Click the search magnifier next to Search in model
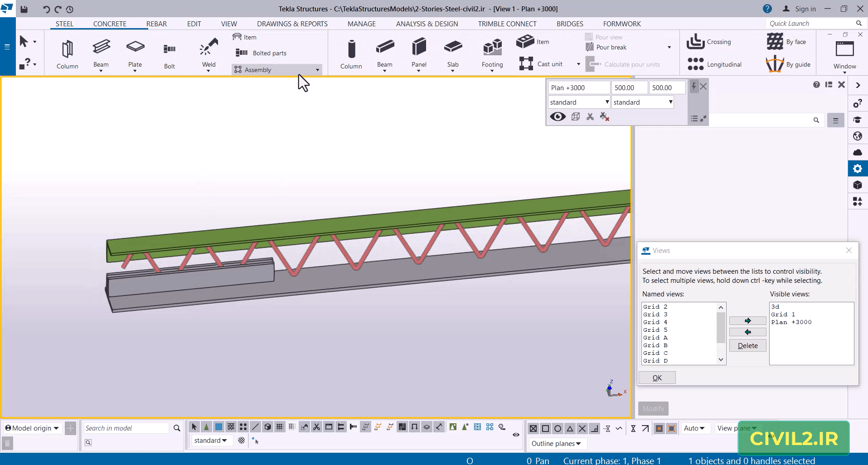 point(177,428)
